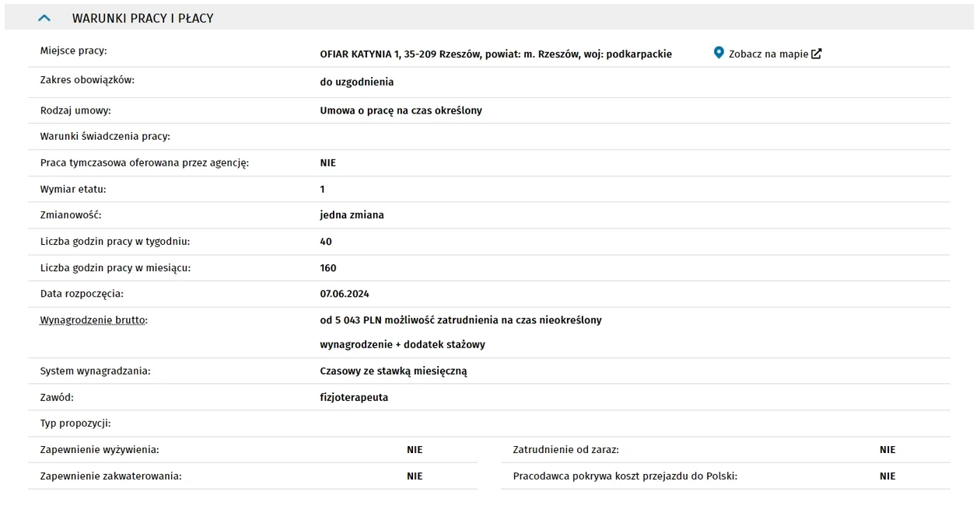Click NIE next to "Zapewnienie zakwaterowania"
The height and width of the screenshot is (523, 980).
pyautogui.click(x=415, y=476)
